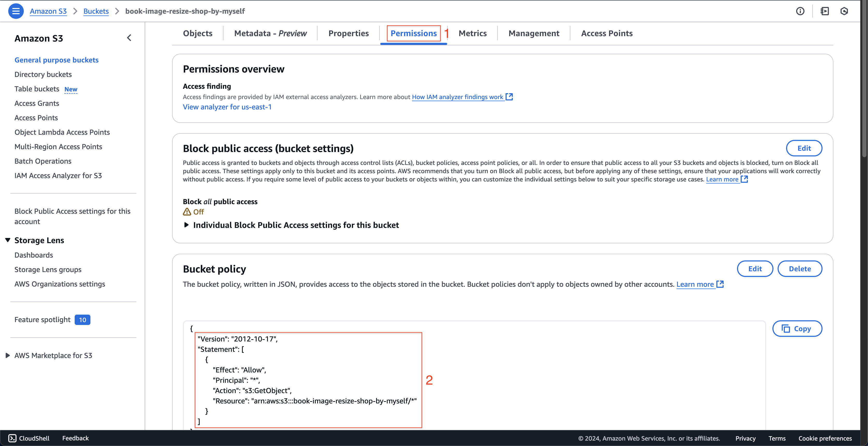Open Object Lambda Access Points
The height and width of the screenshot is (446, 868).
pos(62,132)
